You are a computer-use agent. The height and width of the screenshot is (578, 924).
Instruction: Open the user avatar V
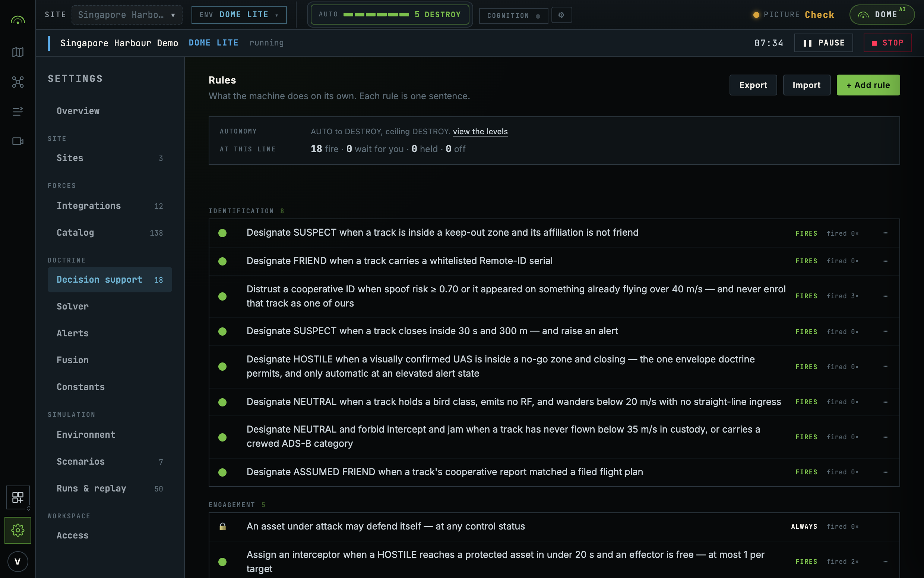[x=18, y=562]
